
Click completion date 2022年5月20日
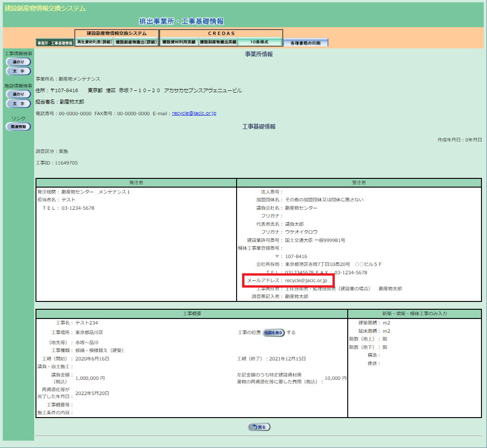(92, 393)
